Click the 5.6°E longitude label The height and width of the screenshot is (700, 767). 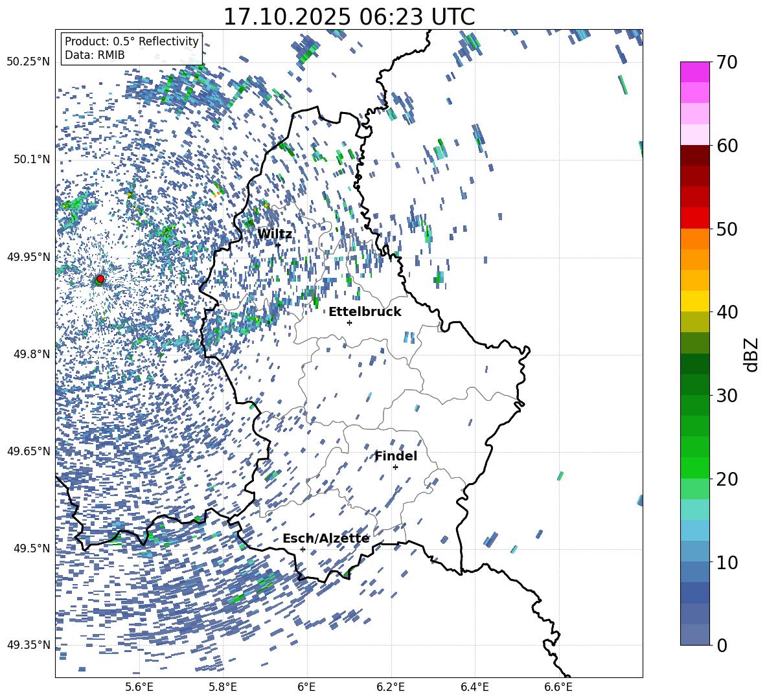tap(139, 687)
